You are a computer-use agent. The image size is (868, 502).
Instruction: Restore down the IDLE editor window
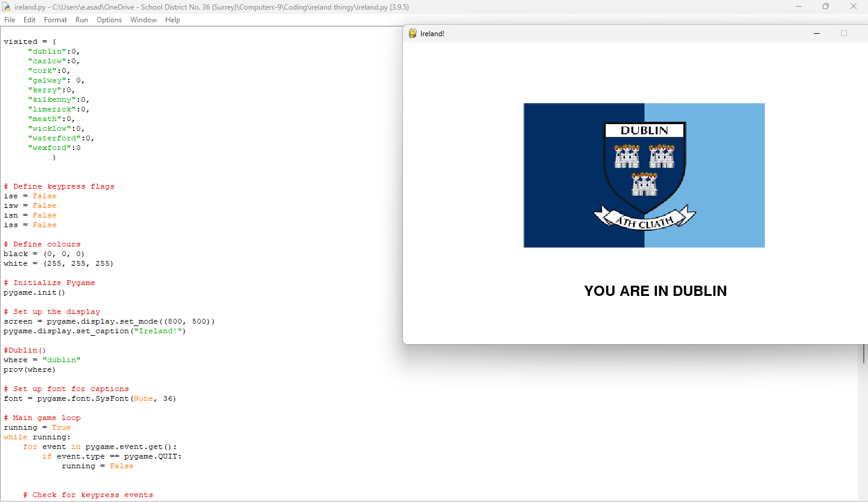point(826,6)
